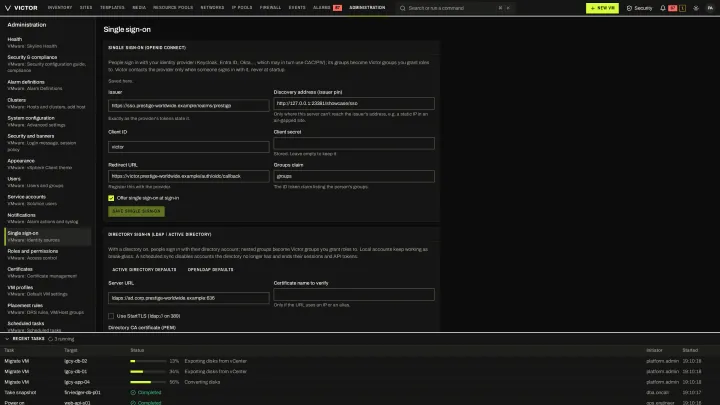Apply OpenLDAP Defaults
Viewport: 720px width, 405px height.
[210, 270]
